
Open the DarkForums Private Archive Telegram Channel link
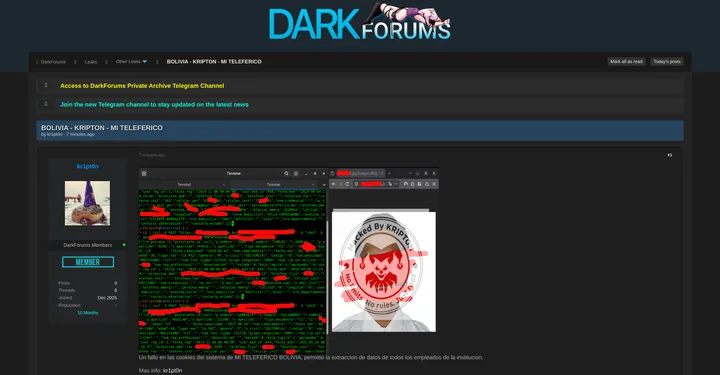[142, 86]
